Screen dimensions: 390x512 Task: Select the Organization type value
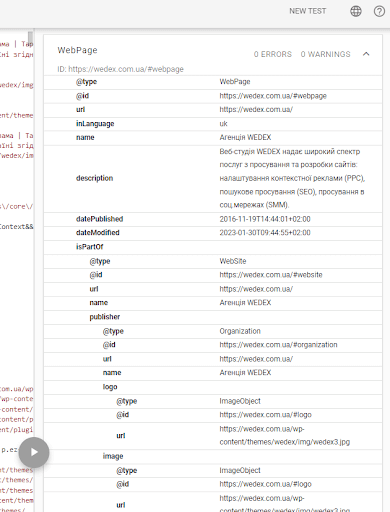click(x=240, y=331)
